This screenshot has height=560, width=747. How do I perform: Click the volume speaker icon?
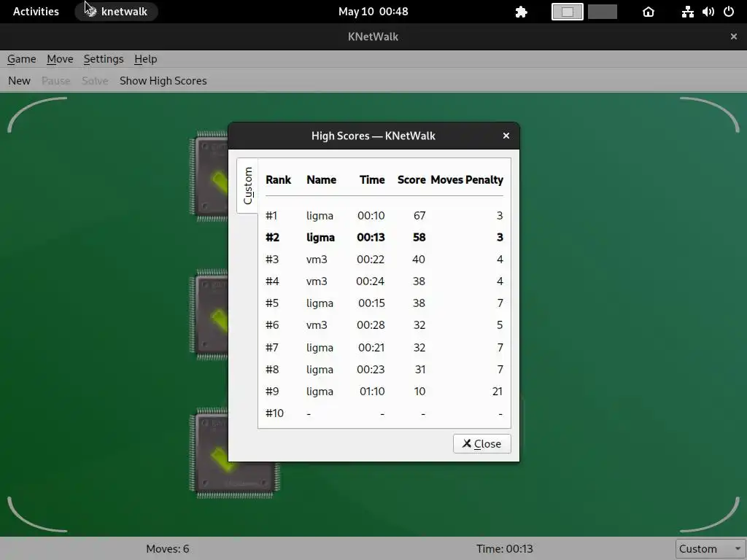coord(708,12)
